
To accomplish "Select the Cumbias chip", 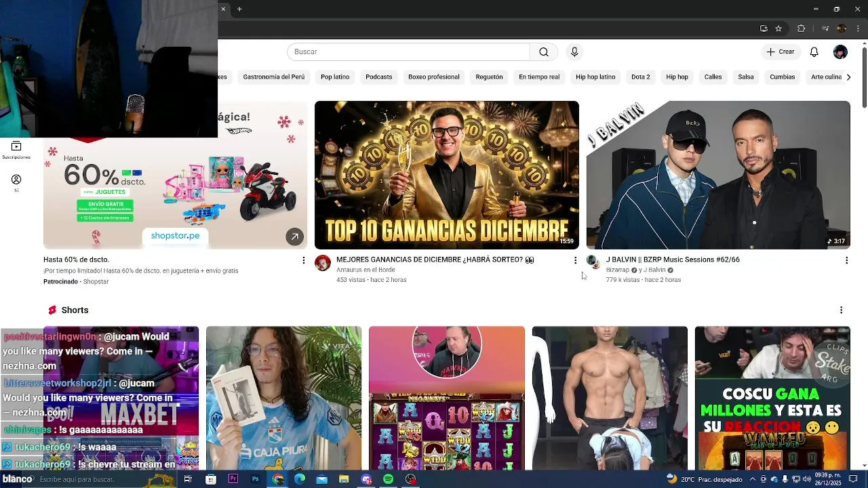I will click(x=782, y=77).
